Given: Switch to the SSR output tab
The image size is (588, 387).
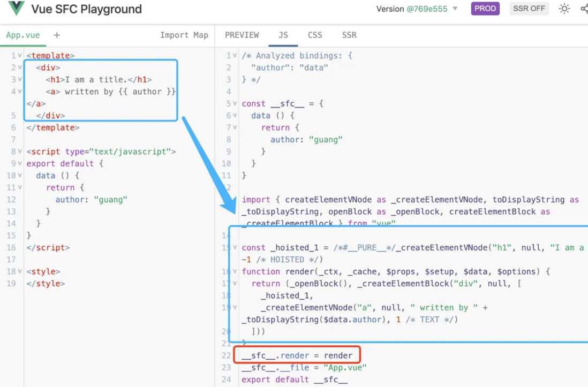Looking at the screenshot, I should point(349,35).
